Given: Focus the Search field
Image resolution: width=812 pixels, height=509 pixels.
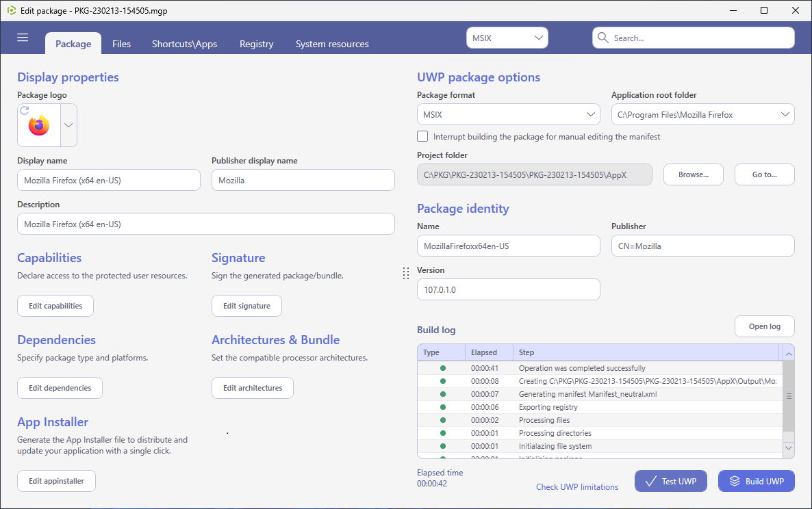Looking at the screenshot, I should tap(694, 38).
